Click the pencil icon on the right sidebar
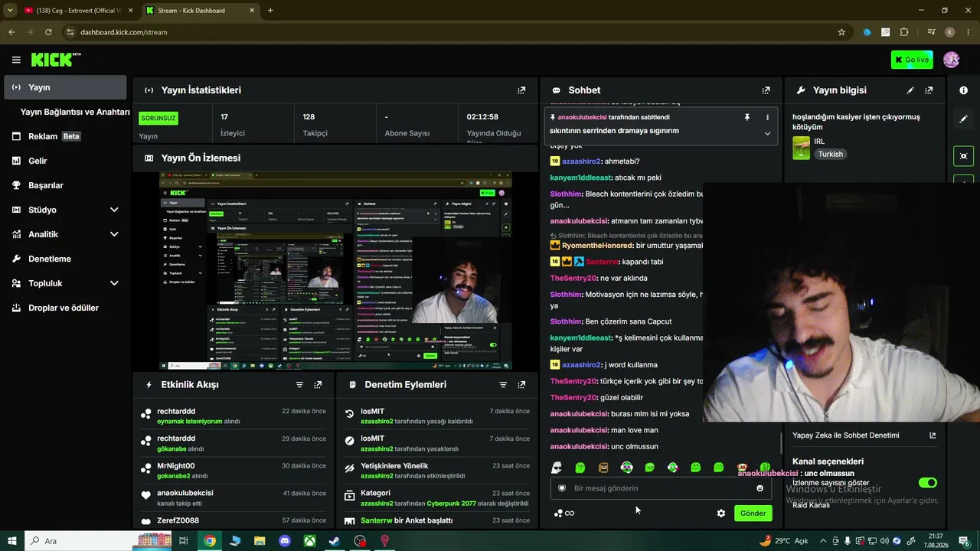 (963, 119)
